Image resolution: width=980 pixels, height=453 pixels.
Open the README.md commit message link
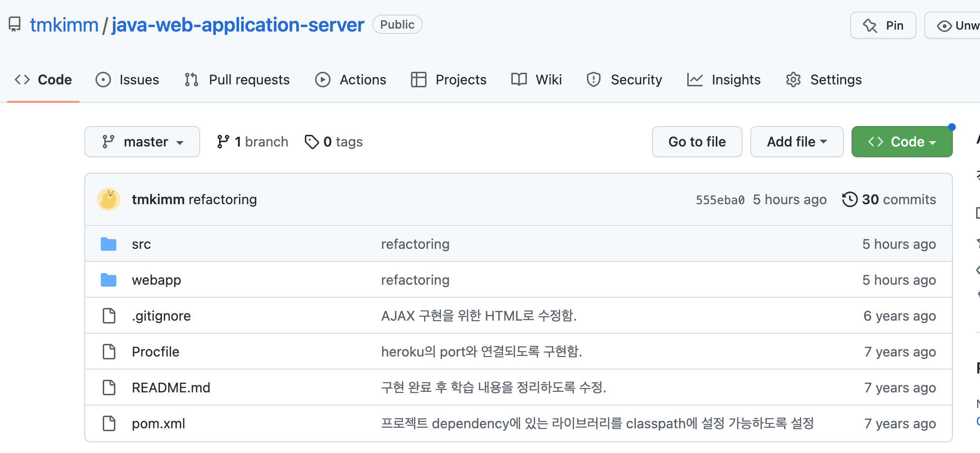click(494, 388)
